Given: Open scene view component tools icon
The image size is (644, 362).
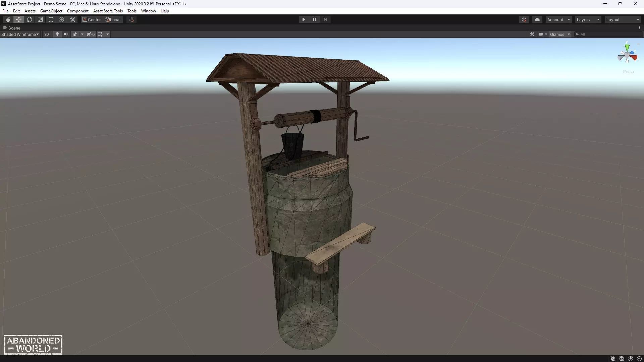Looking at the screenshot, I should click(532, 34).
